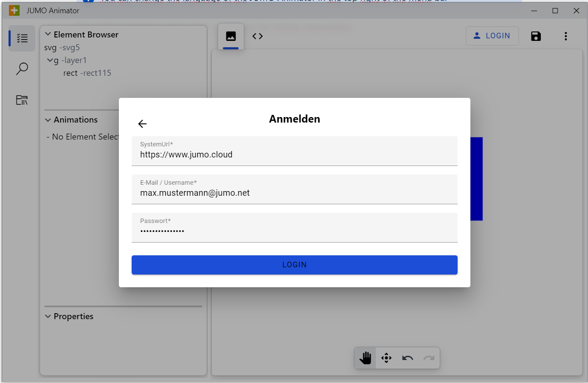This screenshot has height=383, width=588.
Task: Collapse the Element Browser section
Action: click(48, 34)
